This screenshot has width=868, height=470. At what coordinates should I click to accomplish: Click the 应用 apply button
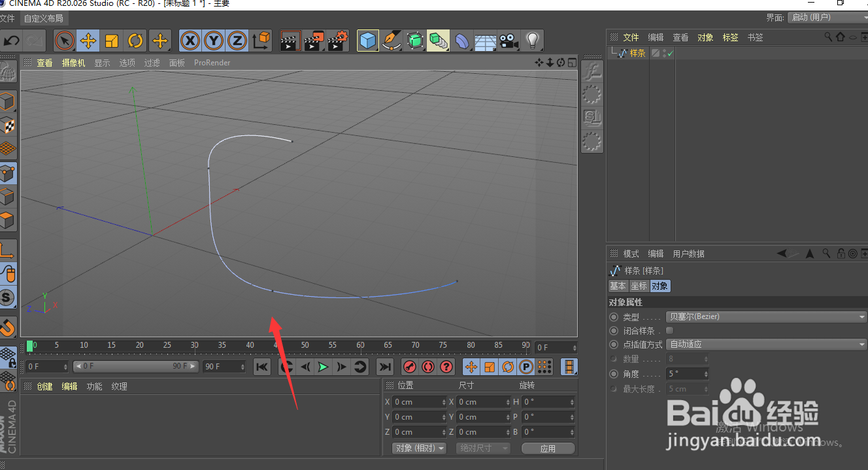pyautogui.click(x=548, y=448)
